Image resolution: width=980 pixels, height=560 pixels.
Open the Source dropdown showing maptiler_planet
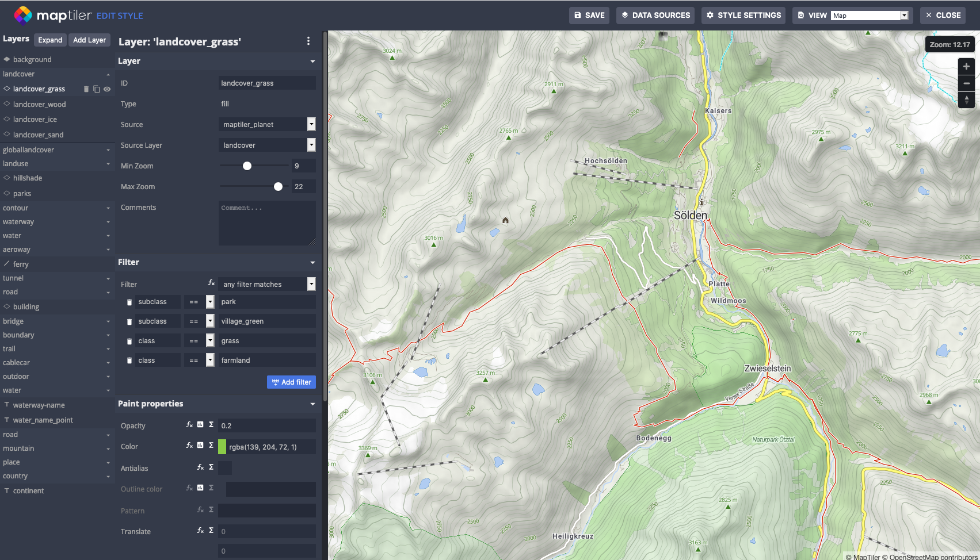pos(267,124)
